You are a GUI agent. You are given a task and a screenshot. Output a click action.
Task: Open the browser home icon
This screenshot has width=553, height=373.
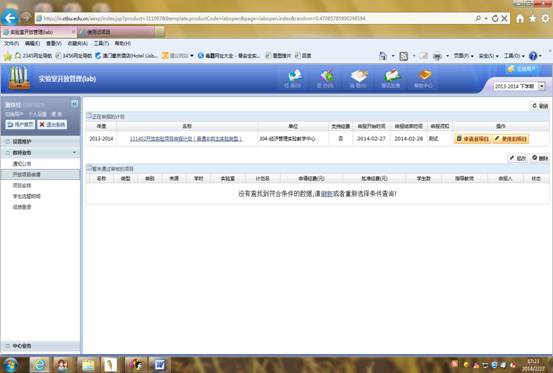[x=520, y=18]
